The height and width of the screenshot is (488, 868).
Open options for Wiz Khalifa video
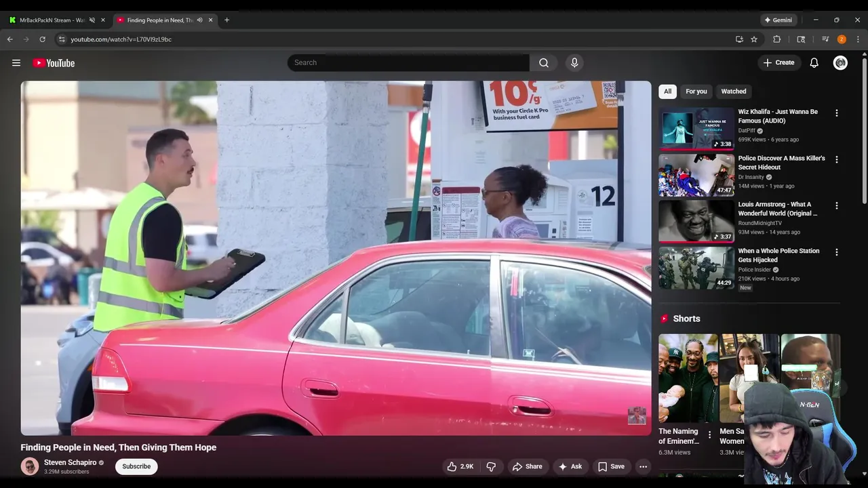(x=836, y=113)
